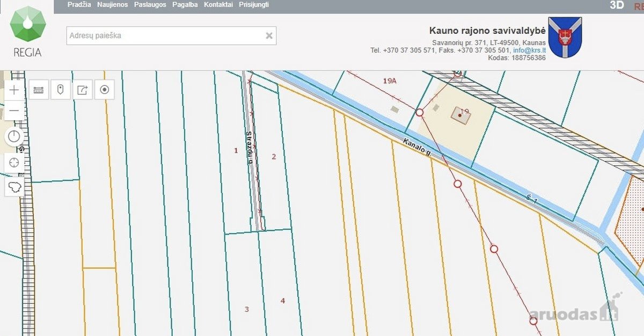This screenshot has height=336, width=644.
Task: Zoom in with the plus button
Action: 14,90
